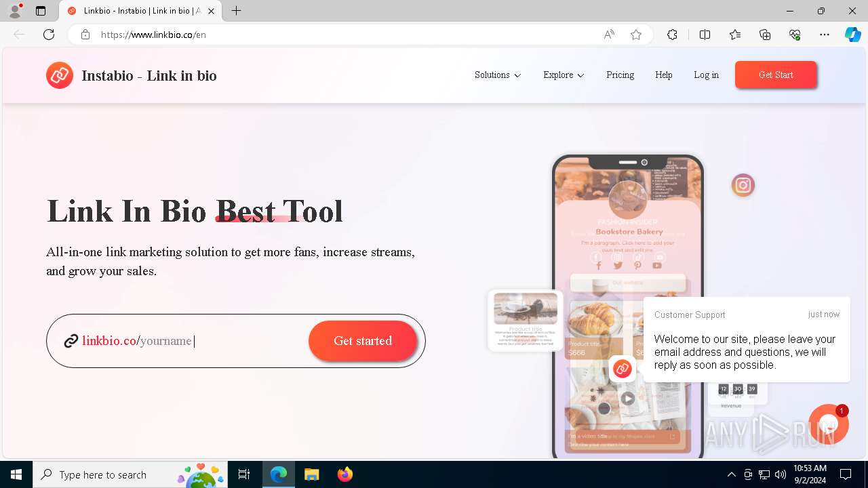Open the customer support chat bubble
This screenshot has height=488, width=868.
tap(829, 424)
